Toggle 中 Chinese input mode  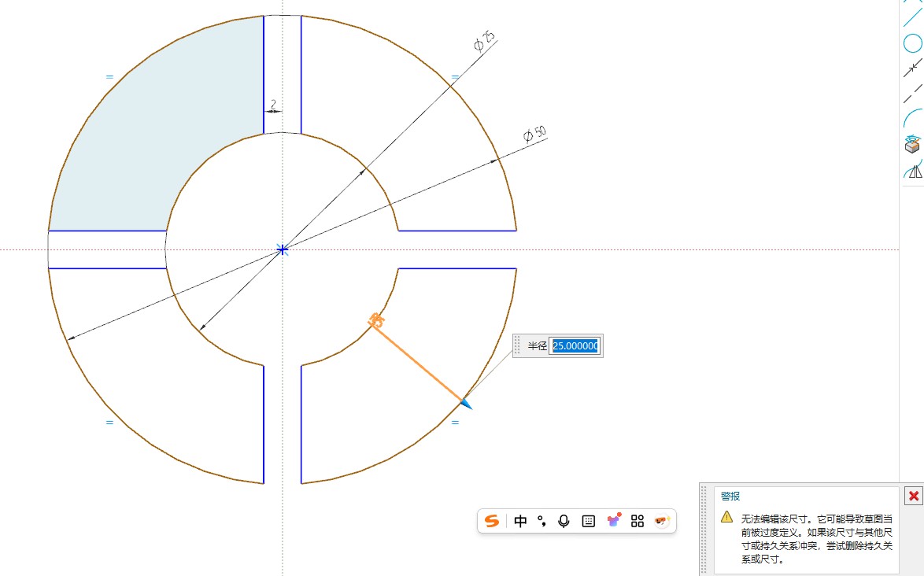pos(520,521)
